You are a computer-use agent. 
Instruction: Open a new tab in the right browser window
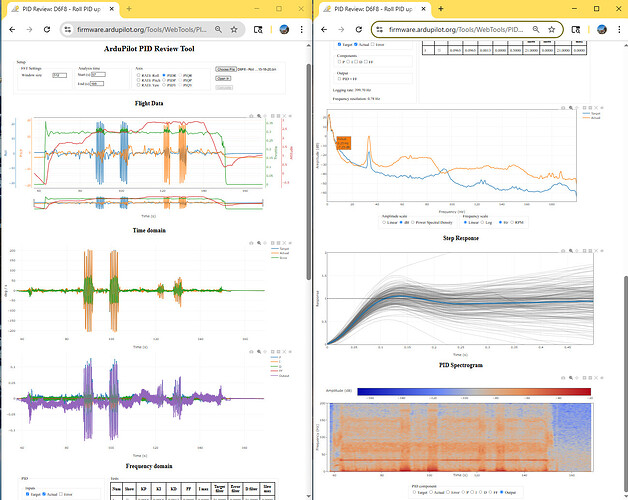tap(441, 8)
